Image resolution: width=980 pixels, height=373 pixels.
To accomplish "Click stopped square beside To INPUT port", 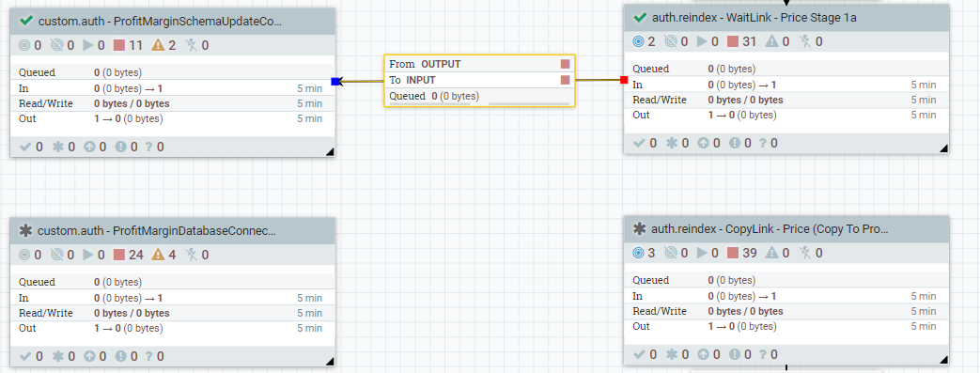I will click(x=565, y=80).
